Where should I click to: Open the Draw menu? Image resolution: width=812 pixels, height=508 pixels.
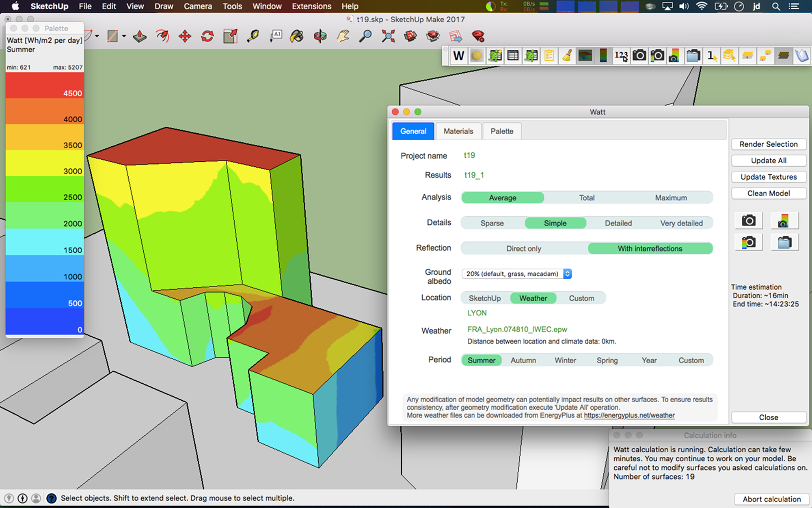164,7
